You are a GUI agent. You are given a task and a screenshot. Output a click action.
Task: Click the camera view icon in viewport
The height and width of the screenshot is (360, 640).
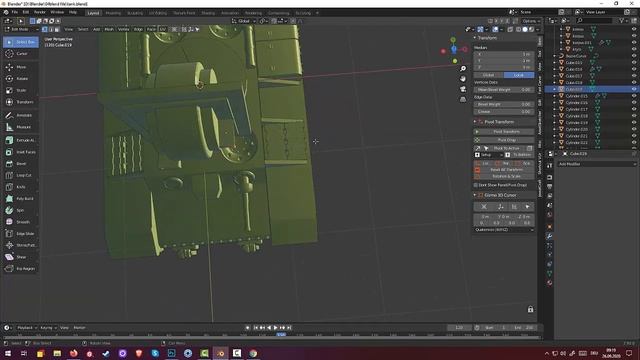pyautogui.click(x=463, y=89)
